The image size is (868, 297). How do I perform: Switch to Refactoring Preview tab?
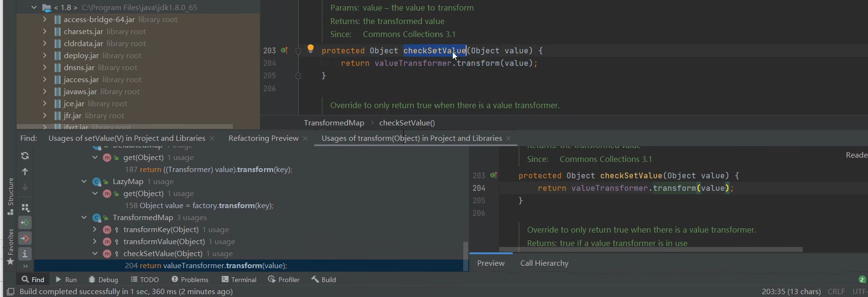point(264,138)
